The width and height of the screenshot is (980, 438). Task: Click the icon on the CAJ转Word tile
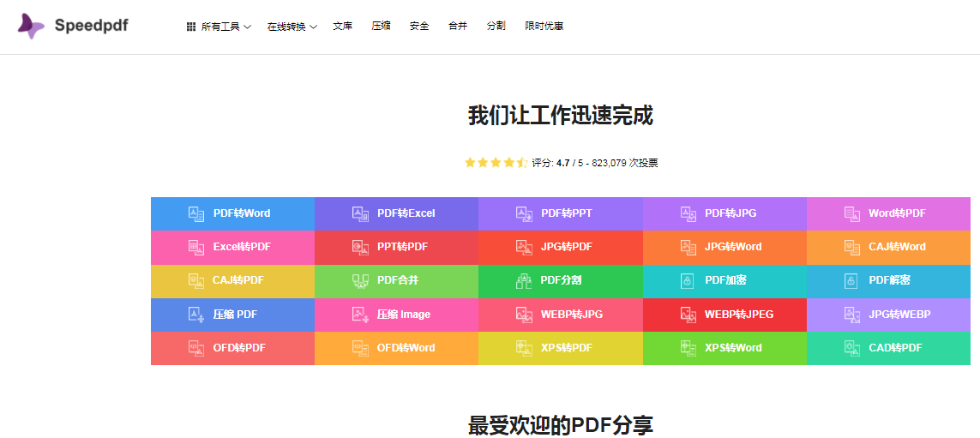coord(852,248)
